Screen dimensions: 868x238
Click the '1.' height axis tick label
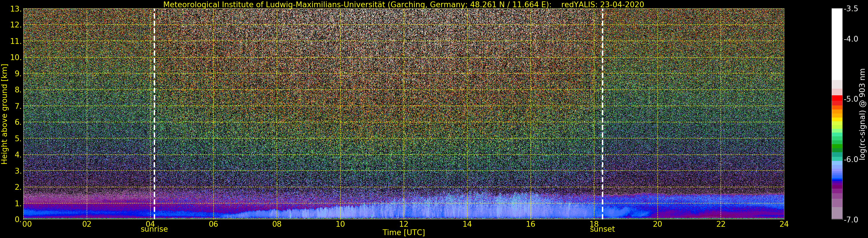point(18,203)
